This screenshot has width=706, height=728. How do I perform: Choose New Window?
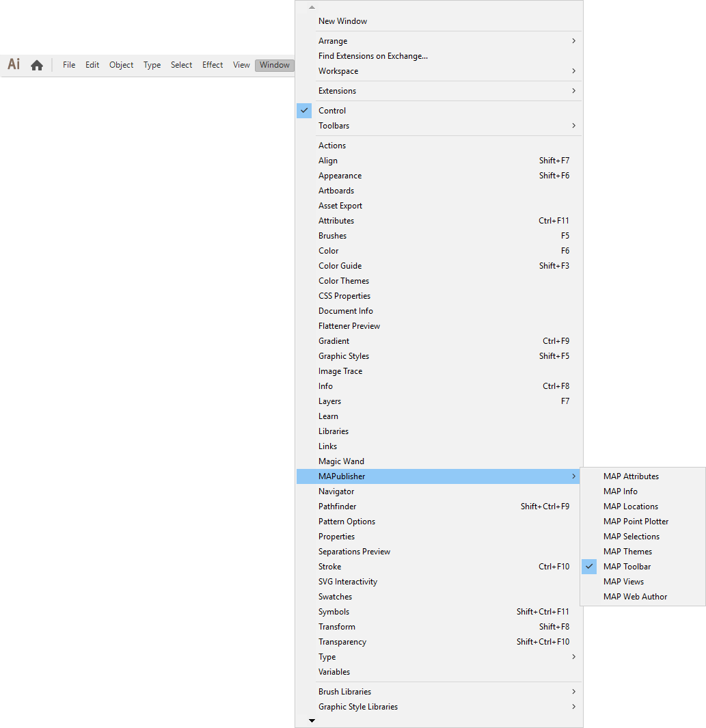point(439,21)
